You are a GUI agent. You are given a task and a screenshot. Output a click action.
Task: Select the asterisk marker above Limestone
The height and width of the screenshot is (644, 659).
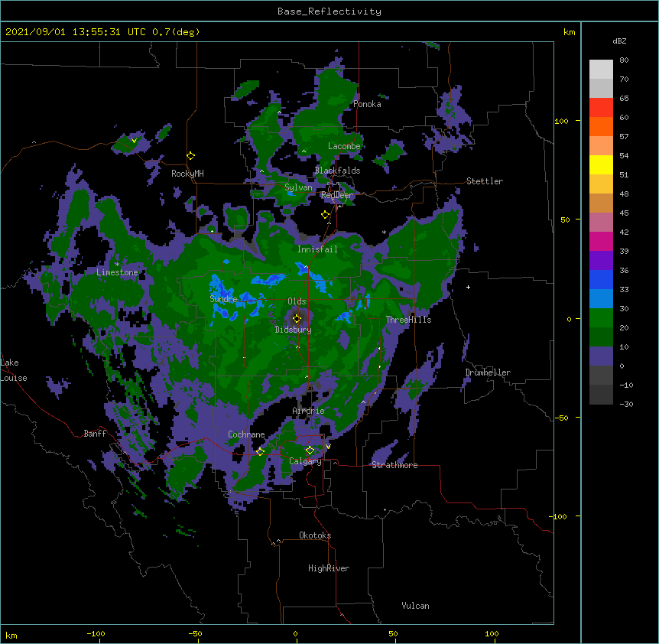[x=117, y=265]
